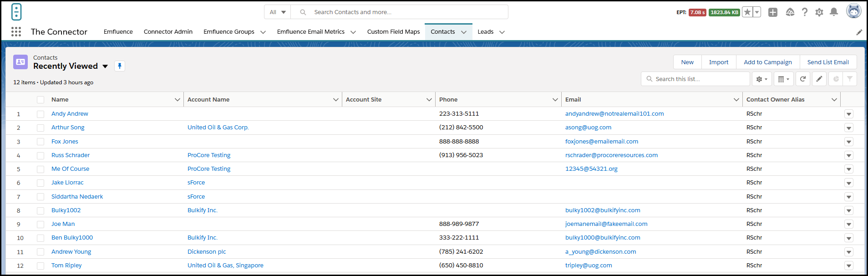Click the pencil icon to edit navigation bar
The width and height of the screenshot is (868, 276).
(x=859, y=32)
